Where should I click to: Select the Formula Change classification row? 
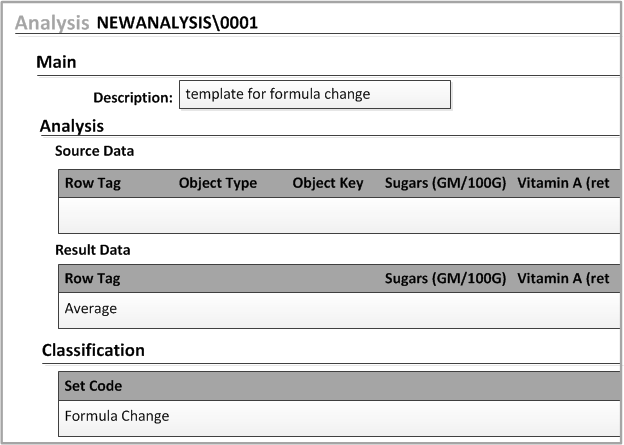116,416
